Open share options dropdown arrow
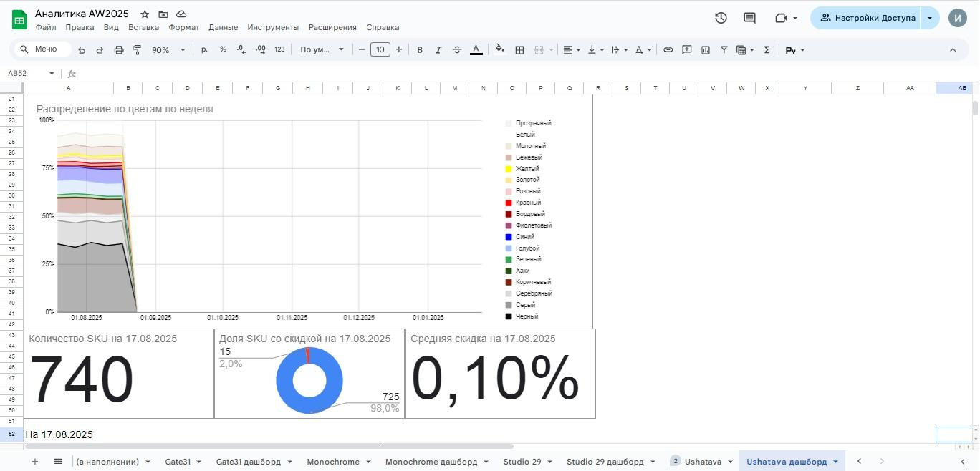The image size is (980, 471). point(930,18)
